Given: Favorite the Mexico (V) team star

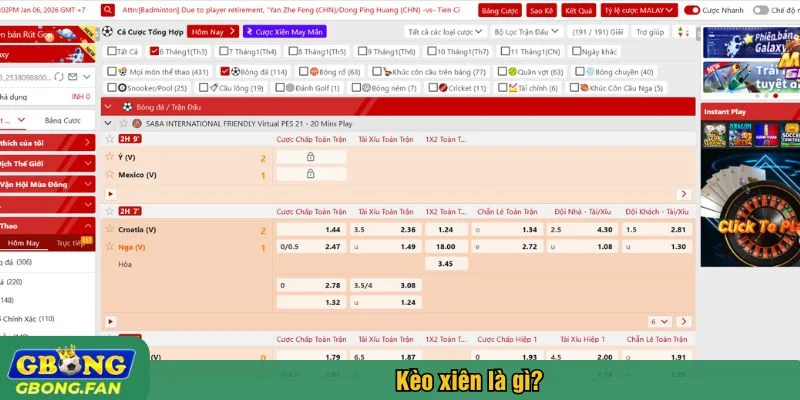Looking at the screenshot, I should tap(109, 174).
